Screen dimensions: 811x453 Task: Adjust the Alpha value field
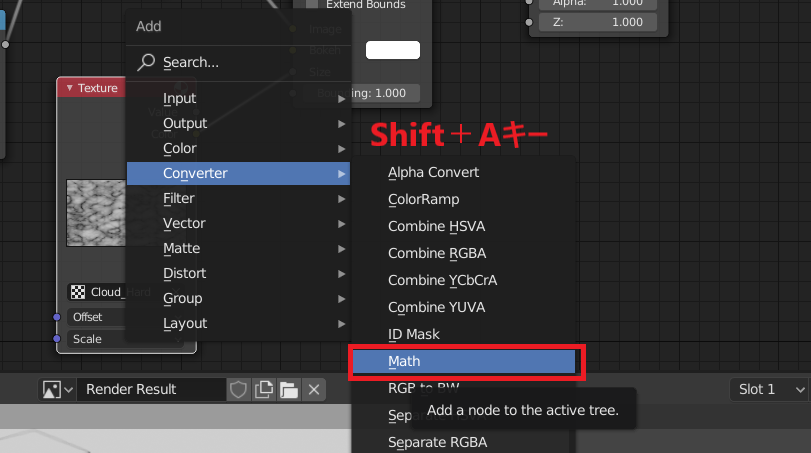(x=598, y=4)
